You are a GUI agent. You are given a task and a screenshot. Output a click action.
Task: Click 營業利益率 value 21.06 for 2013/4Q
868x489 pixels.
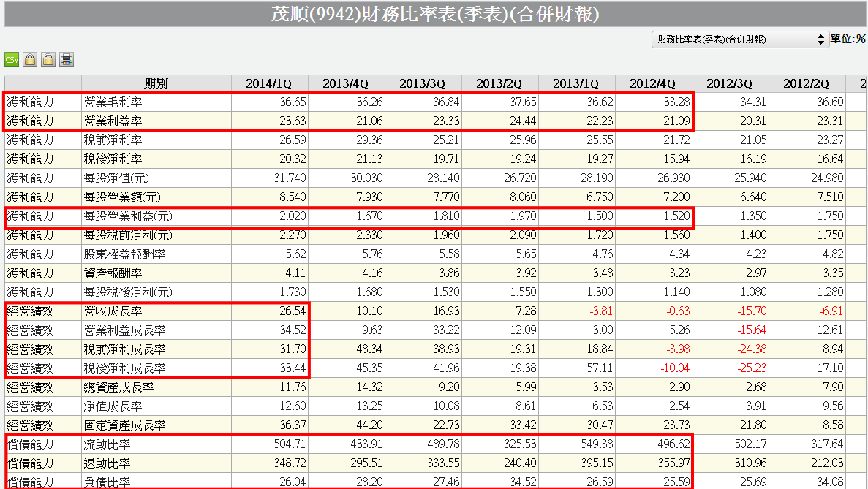coord(369,121)
